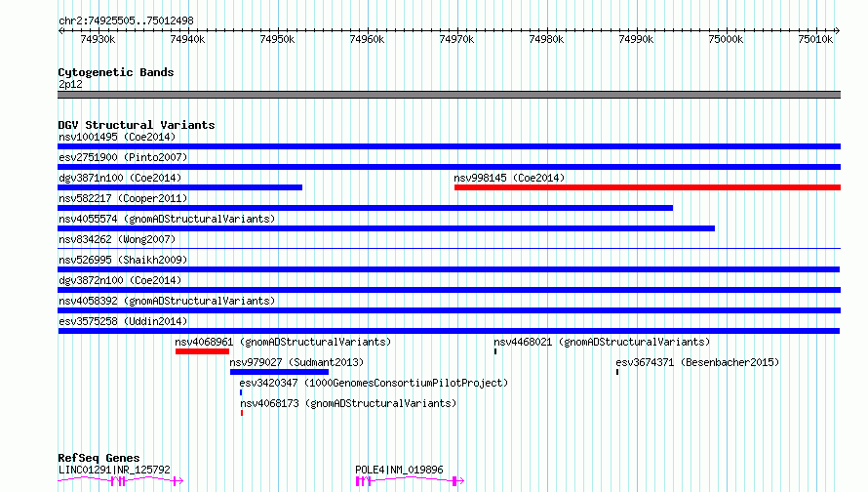Click the POLE4|NM_019896 gene label
The height and width of the screenshot is (492, 868).
(x=399, y=470)
